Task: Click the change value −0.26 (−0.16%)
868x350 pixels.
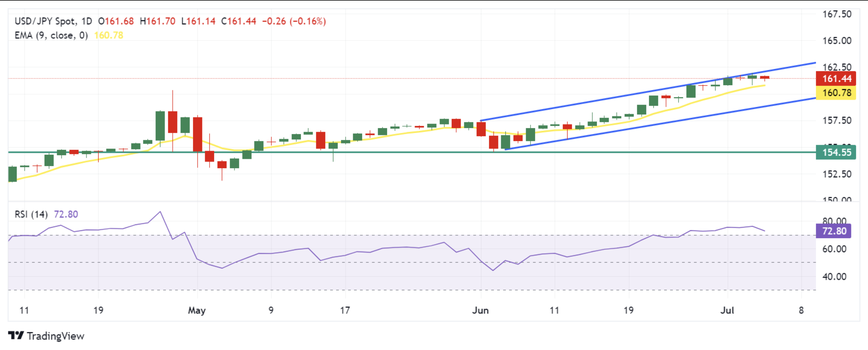Action: click(x=294, y=21)
